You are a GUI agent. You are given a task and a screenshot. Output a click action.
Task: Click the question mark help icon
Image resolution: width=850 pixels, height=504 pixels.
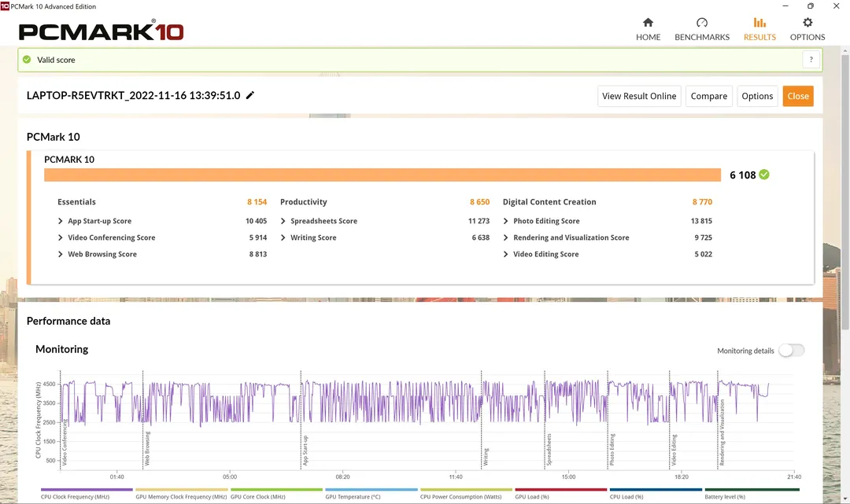[811, 60]
